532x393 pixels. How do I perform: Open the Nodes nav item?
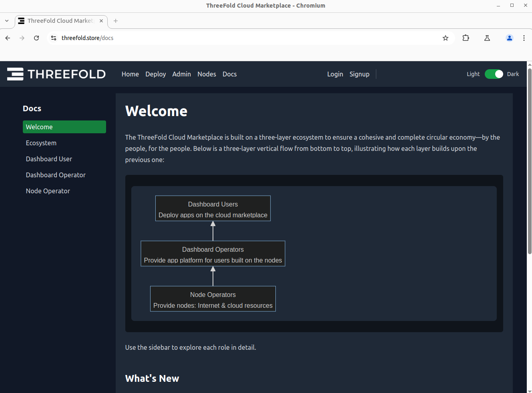coord(207,74)
